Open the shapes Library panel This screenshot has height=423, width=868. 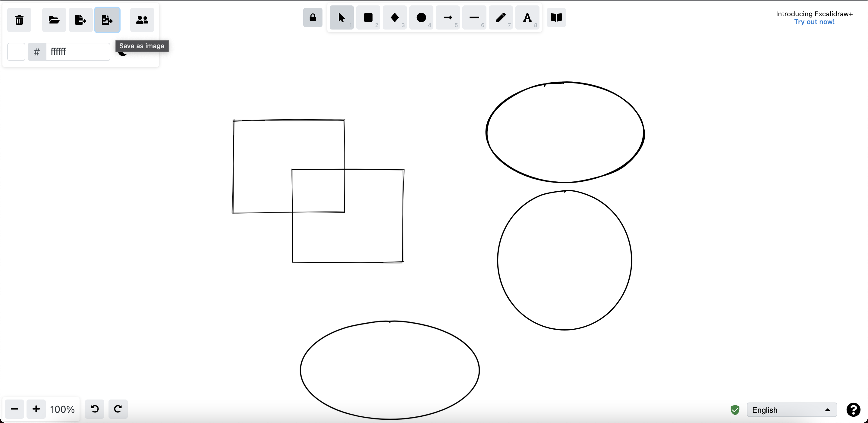click(556, 17)
